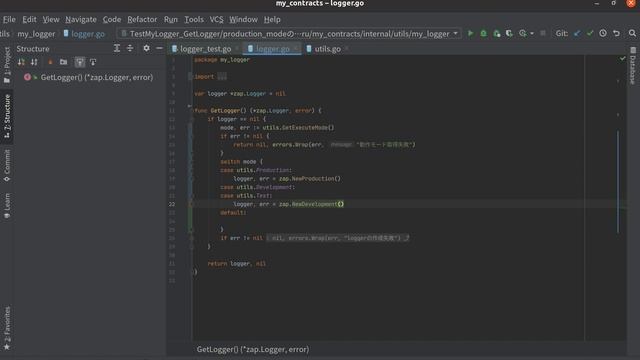Image resolution: width=640 pixels, height=360 pixels.
Task: Toggle Autoscroll from Source in Structure
Action: 93,62
